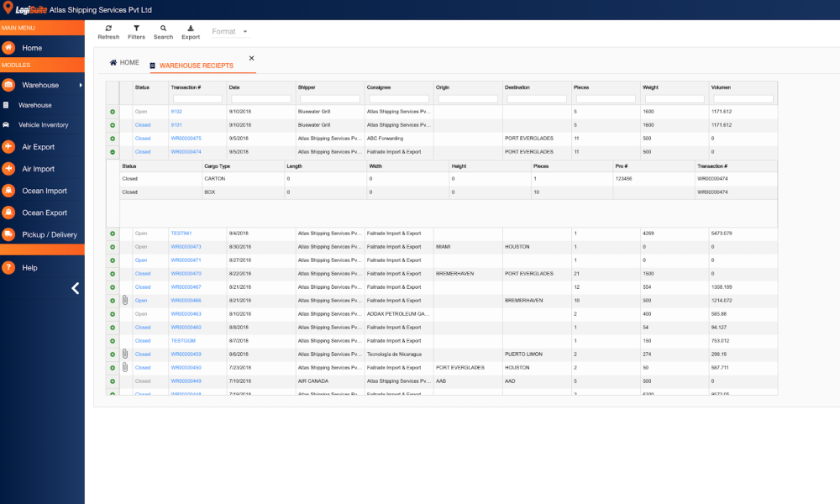Click the Shipper column filter field
This screenshot has width=840, height=504.
[x=329, y=99]
